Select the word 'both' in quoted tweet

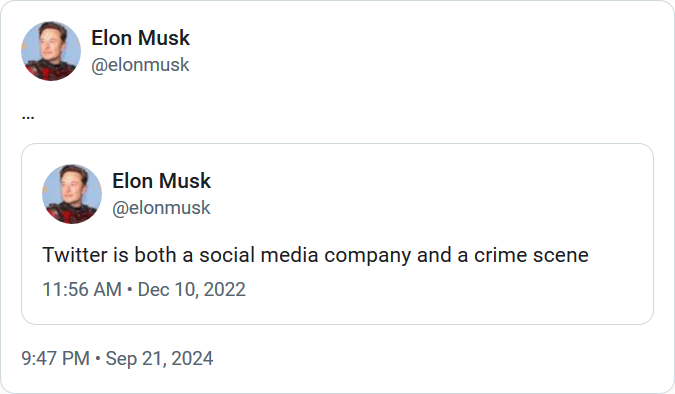tap(155, 255)
